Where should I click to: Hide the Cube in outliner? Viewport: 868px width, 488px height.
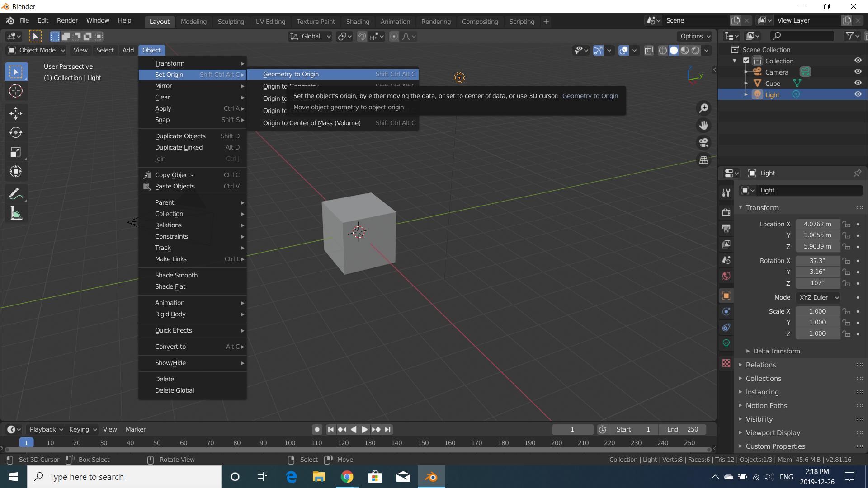(x=858, y=83)
